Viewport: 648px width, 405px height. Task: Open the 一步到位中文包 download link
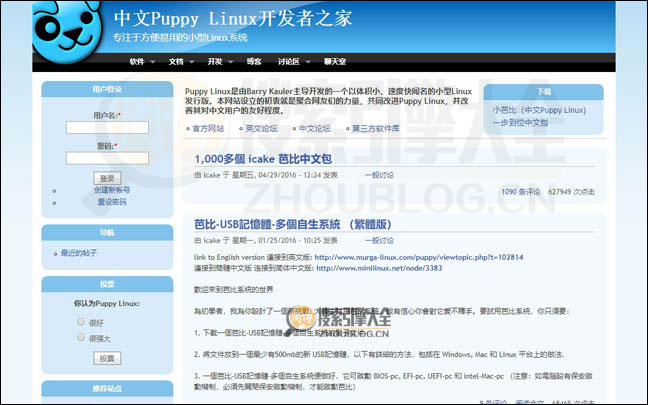point(520,123)
